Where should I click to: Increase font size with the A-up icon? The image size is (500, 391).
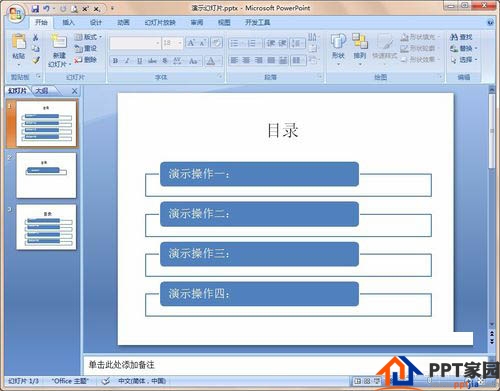pos(191,43)
